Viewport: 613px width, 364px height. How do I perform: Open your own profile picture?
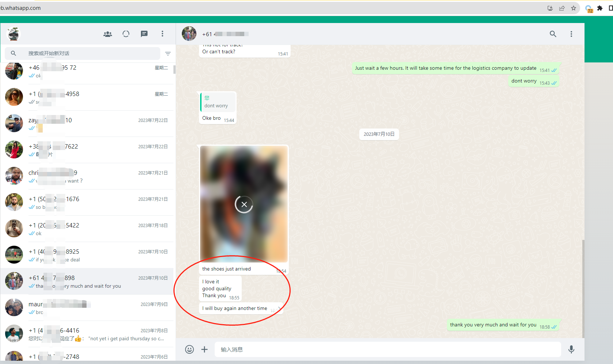tap(14, 34)
